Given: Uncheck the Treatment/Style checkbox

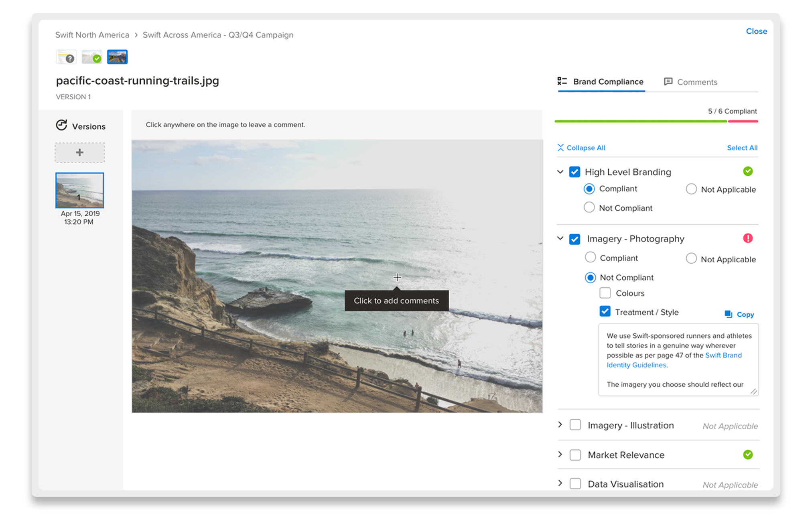Looking at the screenshot, I should pyautogui.click(x=604, y=313).
